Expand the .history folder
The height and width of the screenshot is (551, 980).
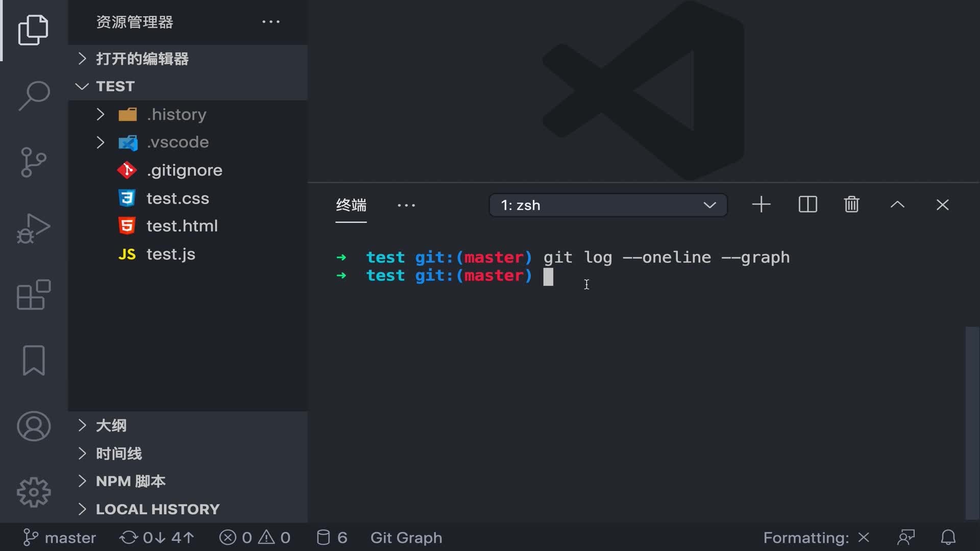[x=176, y=114]
